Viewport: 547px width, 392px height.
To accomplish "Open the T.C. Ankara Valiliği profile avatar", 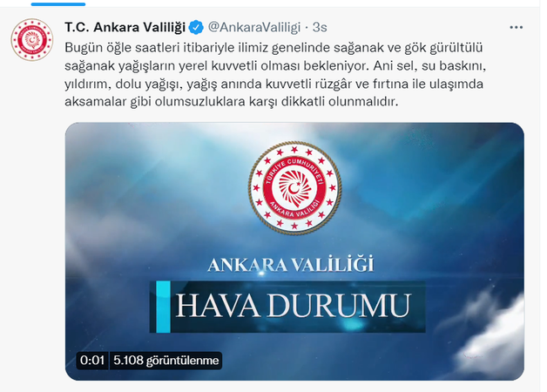I will (31, 40).
